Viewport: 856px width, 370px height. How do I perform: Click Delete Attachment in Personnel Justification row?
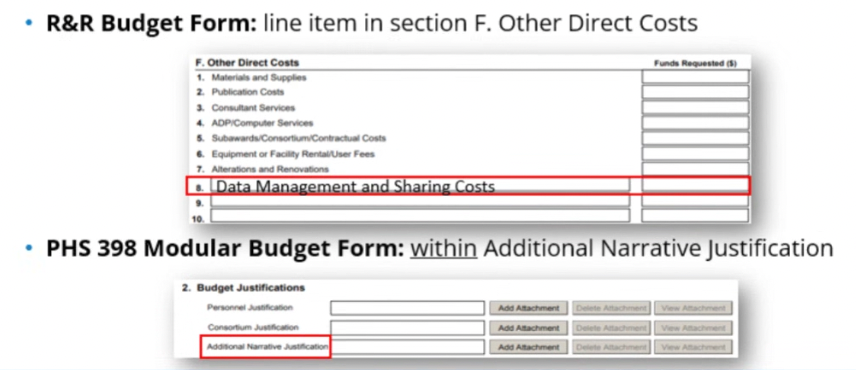coord(611,308)
